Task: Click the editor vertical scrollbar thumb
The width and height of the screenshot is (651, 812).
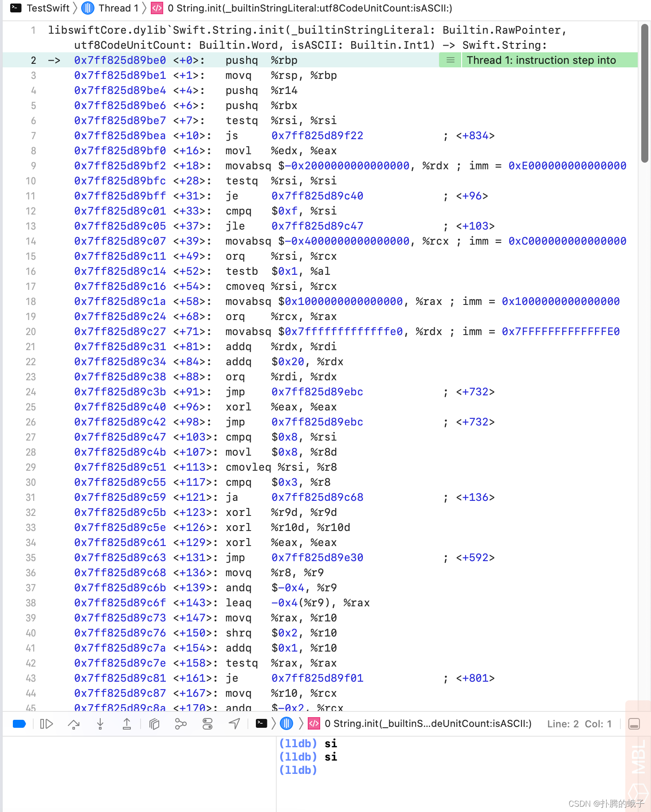Action: (x=645, y=93)
